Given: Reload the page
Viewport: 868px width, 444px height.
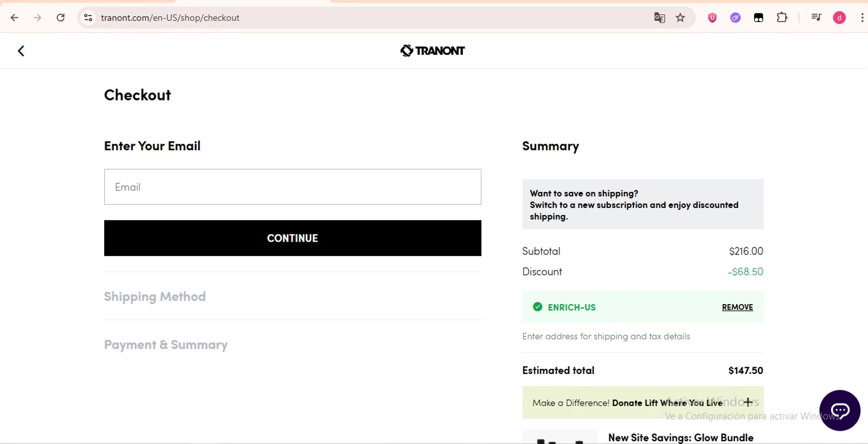Looking at the screenshot, I should coord(61,17).
